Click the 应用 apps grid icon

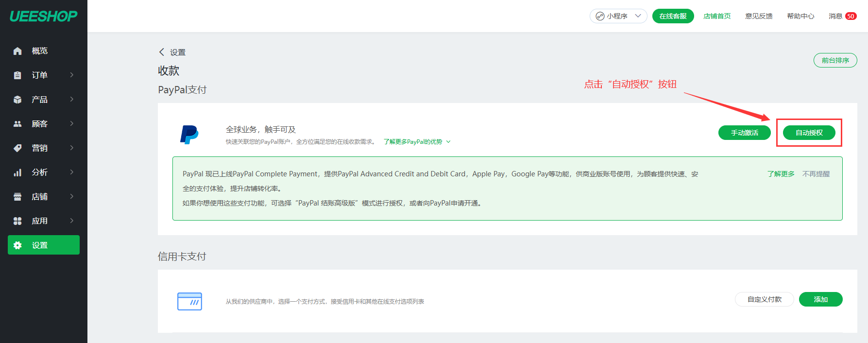pos(17,221)
